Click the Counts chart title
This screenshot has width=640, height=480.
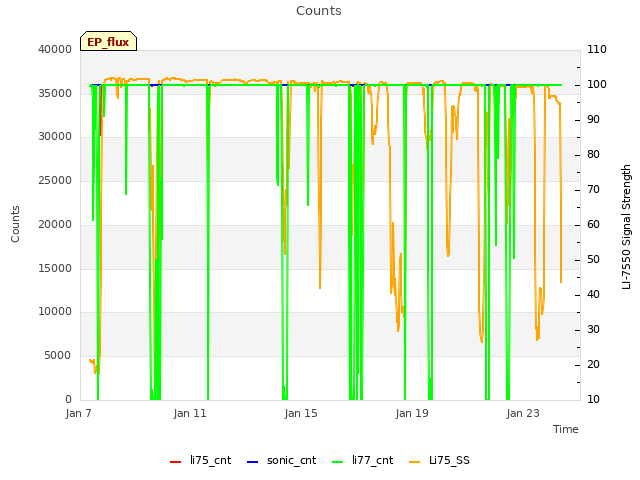319,11
